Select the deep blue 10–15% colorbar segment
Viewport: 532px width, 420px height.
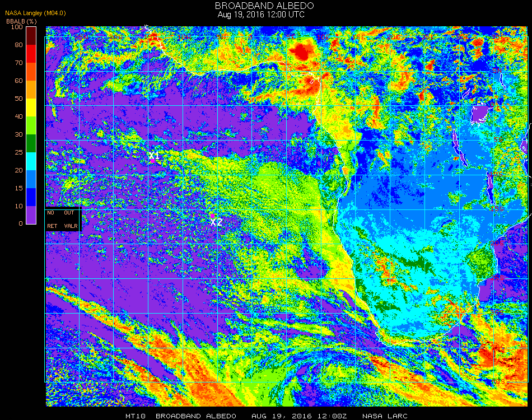(31, 197)
